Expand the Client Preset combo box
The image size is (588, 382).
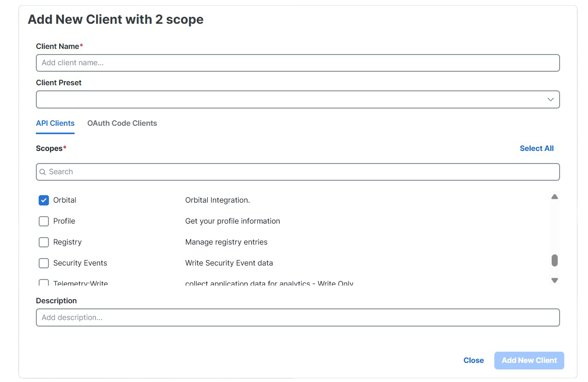click(298, 99)
